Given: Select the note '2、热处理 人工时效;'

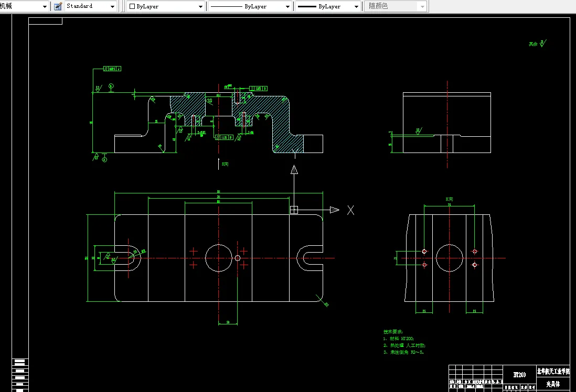Looking at the screenshot, I should point(404,345).
